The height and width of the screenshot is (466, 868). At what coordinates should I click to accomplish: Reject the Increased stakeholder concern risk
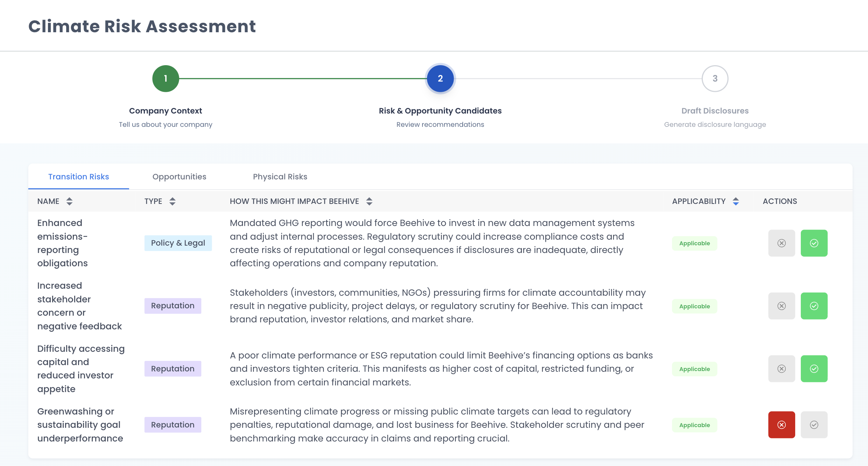tap(781, 306)
